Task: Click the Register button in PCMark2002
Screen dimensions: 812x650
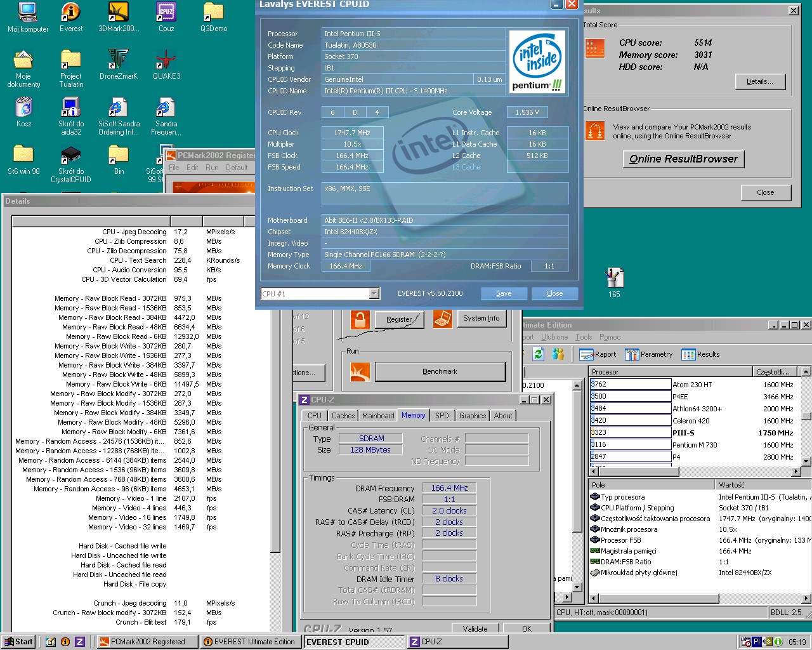Action: 398,319
